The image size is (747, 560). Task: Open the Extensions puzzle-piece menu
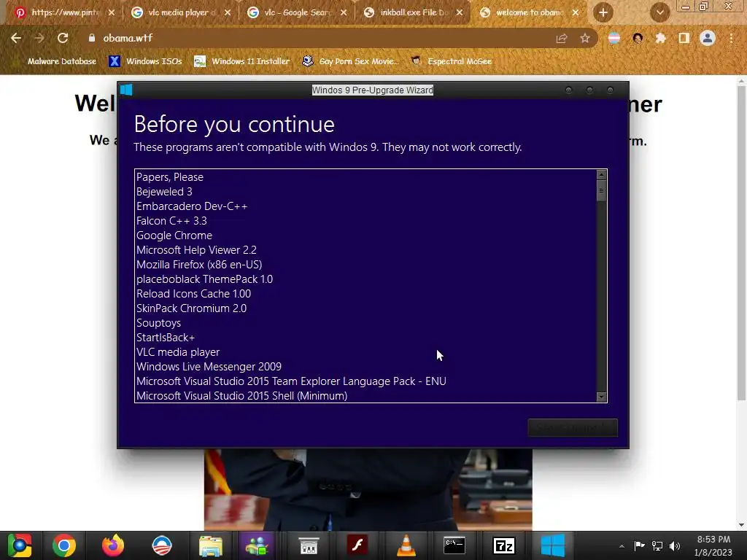coord(661,38)
